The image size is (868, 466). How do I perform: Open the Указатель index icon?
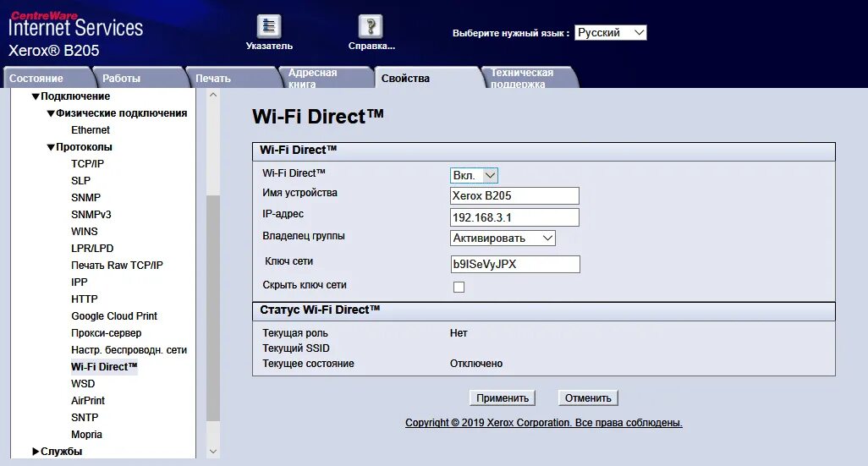coord(269,26)
